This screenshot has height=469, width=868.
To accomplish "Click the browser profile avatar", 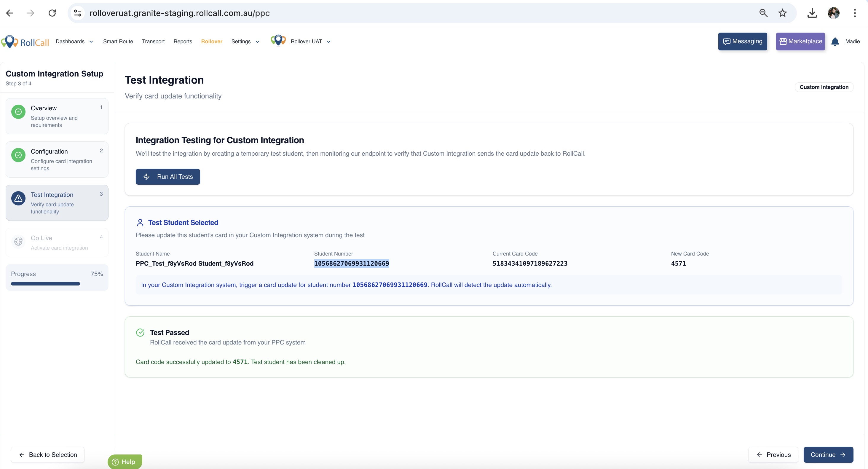I will coord(833,13).
